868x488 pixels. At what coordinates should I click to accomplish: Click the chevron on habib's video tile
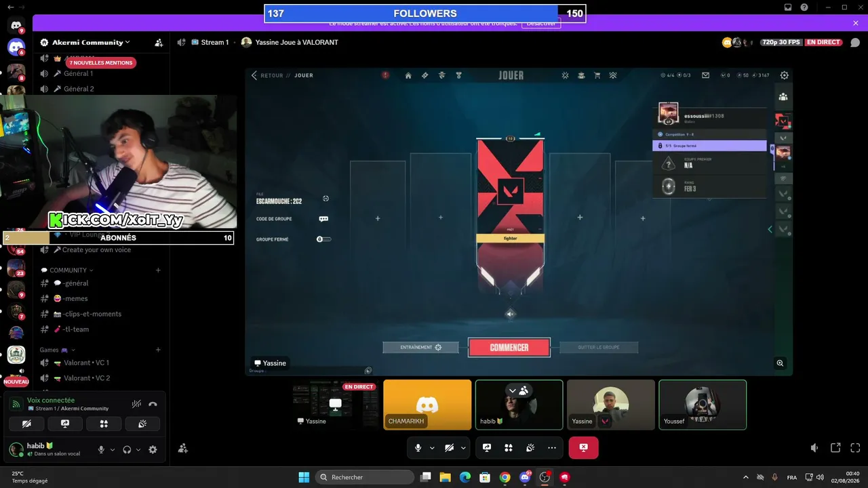513,390
